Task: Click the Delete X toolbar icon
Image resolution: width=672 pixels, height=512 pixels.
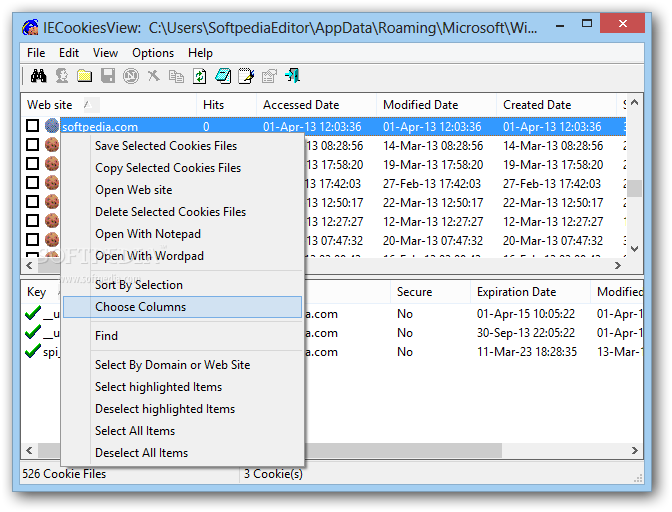Action: (x=153, y=76)
